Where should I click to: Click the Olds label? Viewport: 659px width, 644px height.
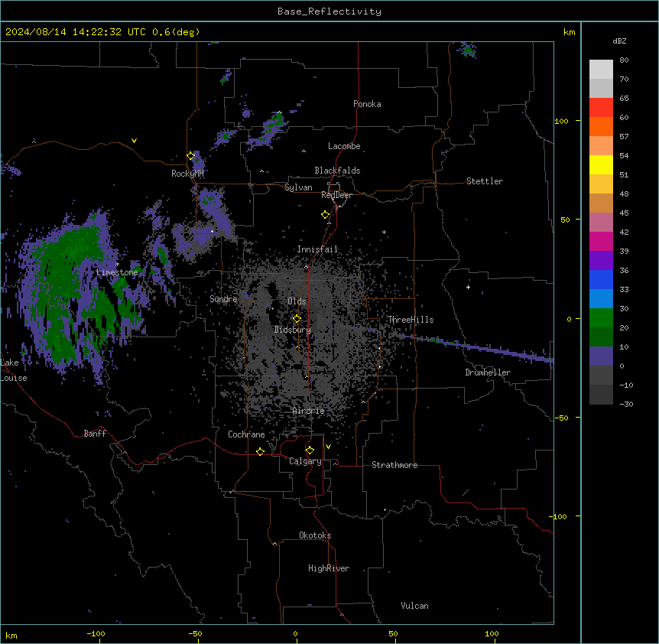click(x=297, y=301)
